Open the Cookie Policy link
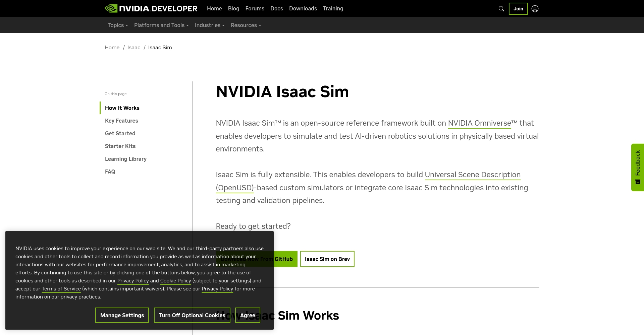644x335 pixels. tap(175, 281)
